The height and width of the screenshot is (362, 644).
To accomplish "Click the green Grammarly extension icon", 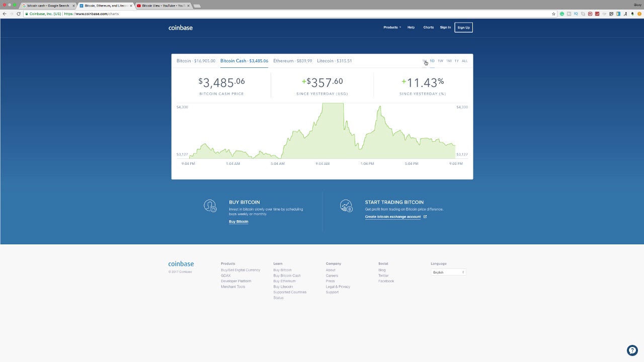I will pos(562,14).
